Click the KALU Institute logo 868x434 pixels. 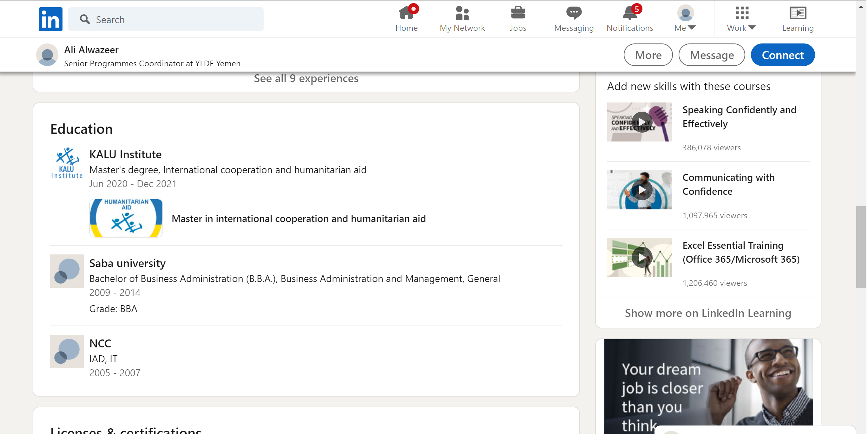click(67, 163)
